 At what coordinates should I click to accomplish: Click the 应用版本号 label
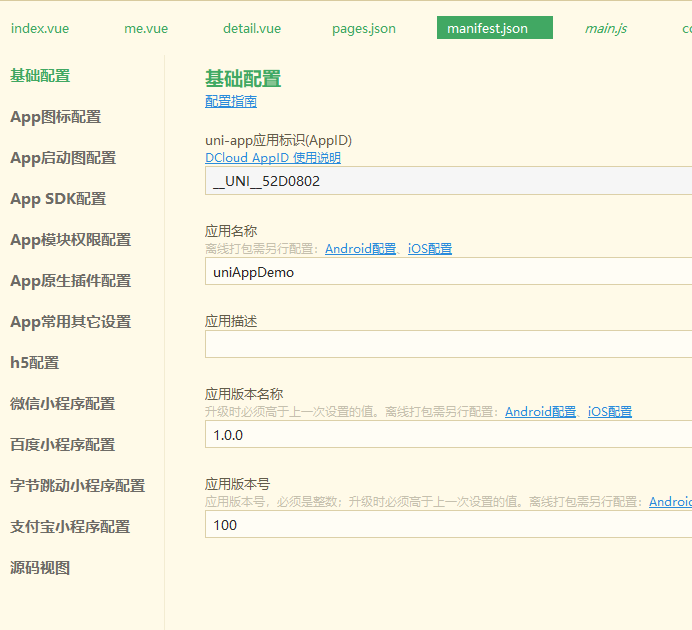point(237,484)
